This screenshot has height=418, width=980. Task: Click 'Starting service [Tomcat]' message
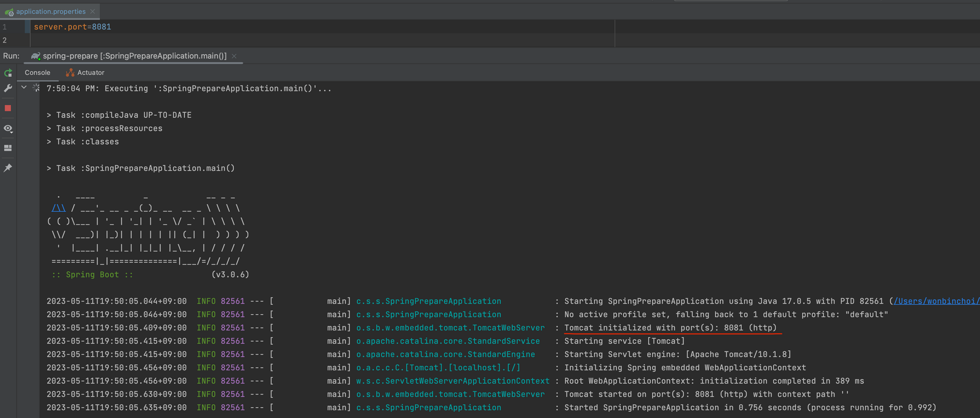pyautogui.click(x=624, y=341)
